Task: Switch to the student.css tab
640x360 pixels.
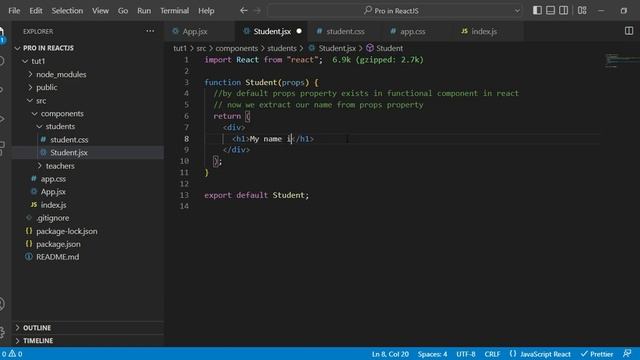Action: click(345, 31)
